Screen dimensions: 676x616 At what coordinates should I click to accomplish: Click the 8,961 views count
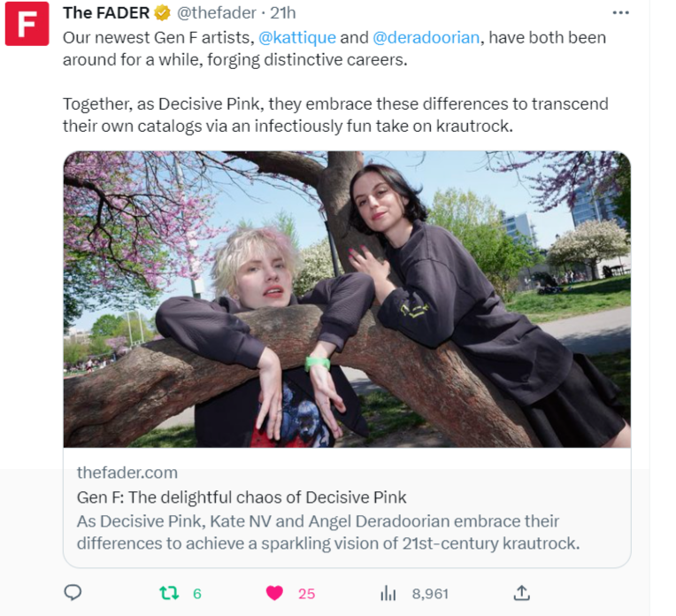(430, 594)
